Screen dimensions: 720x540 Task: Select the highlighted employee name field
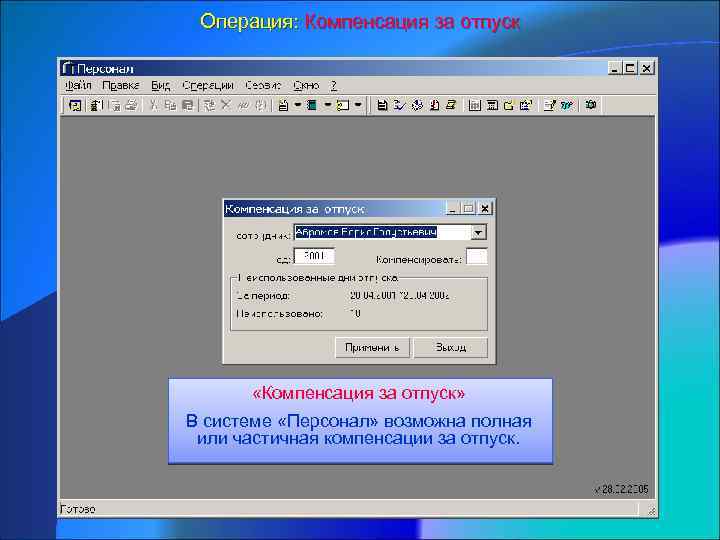click(382, 233)
